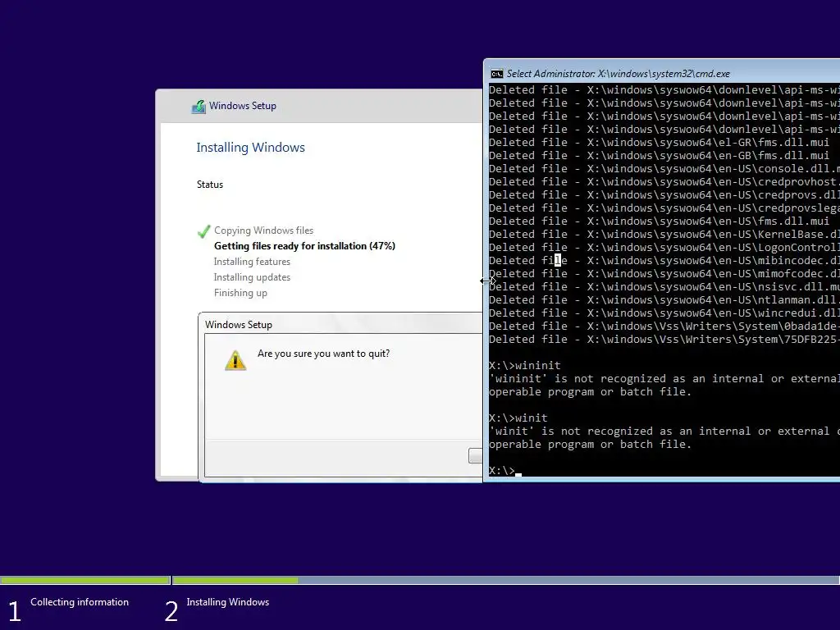Click the deleted en-US\credprovslega line

tap(664, 208)
